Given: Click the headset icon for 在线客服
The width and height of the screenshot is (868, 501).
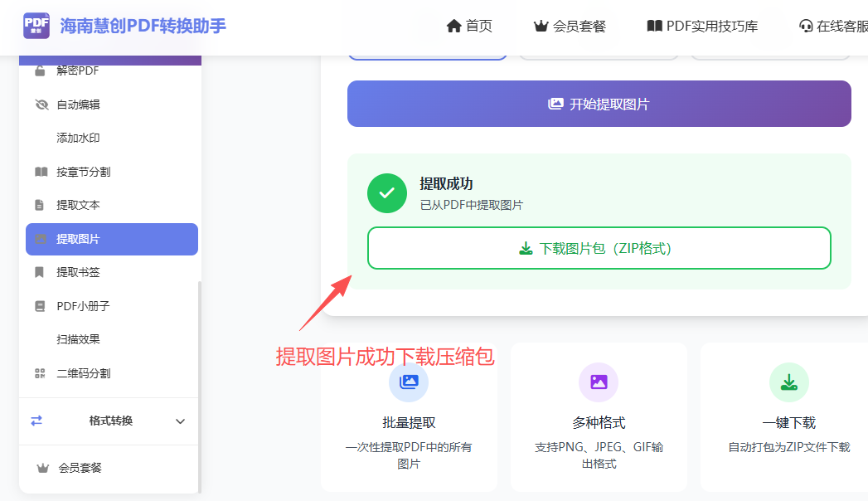Looking at the screenshot, I should pos(806,26).
